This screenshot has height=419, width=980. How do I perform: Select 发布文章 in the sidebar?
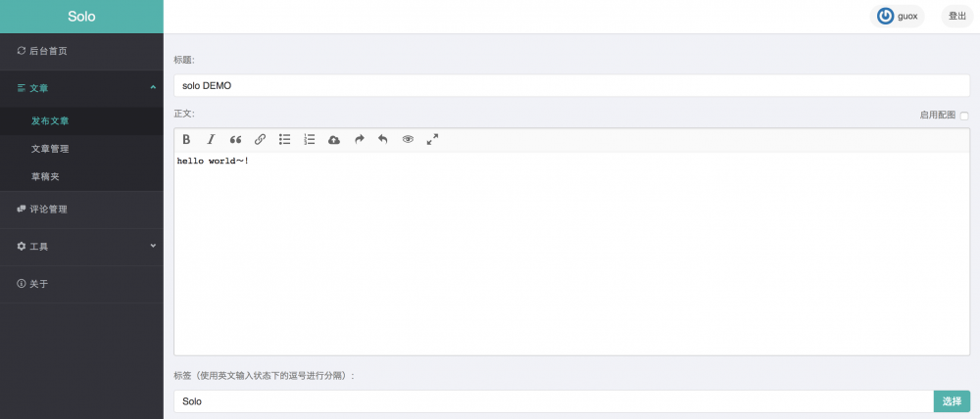coord(81,121)
